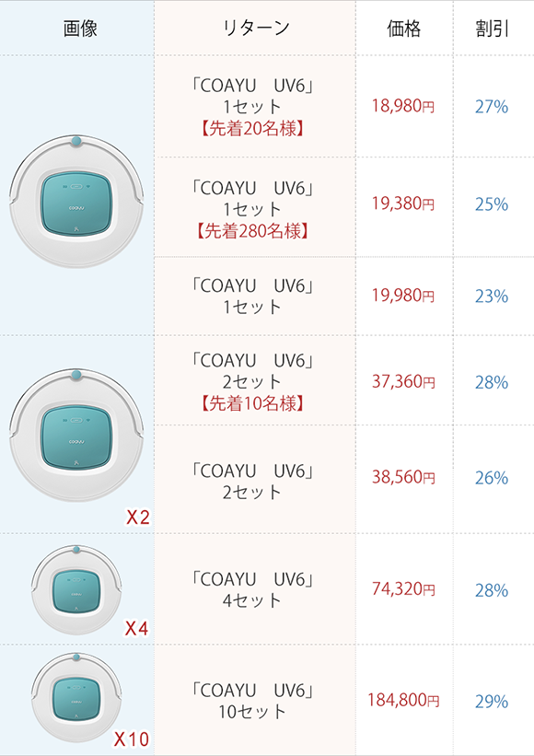The image size is (534, 756).
Task: Click the 18,980円 price
Action: click(x=403, y=106)
